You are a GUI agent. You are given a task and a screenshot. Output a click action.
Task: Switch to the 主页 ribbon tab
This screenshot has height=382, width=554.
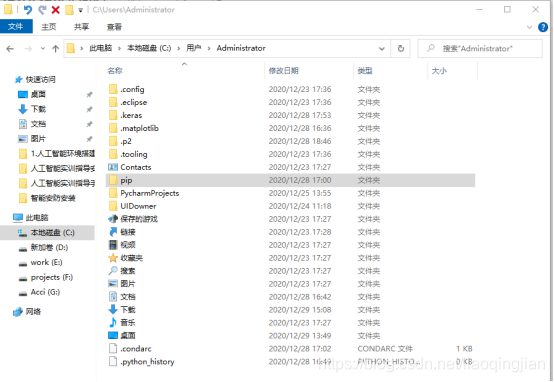coord(49,27)
